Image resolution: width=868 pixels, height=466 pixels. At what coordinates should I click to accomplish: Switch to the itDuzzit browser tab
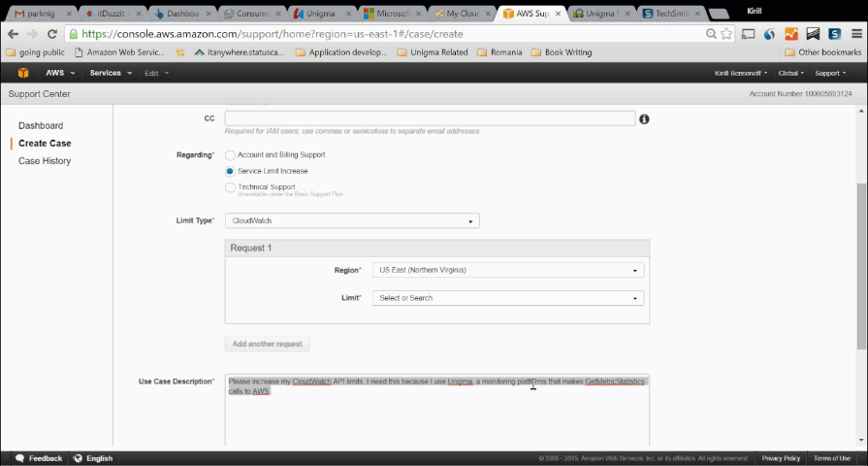[111, 14]
